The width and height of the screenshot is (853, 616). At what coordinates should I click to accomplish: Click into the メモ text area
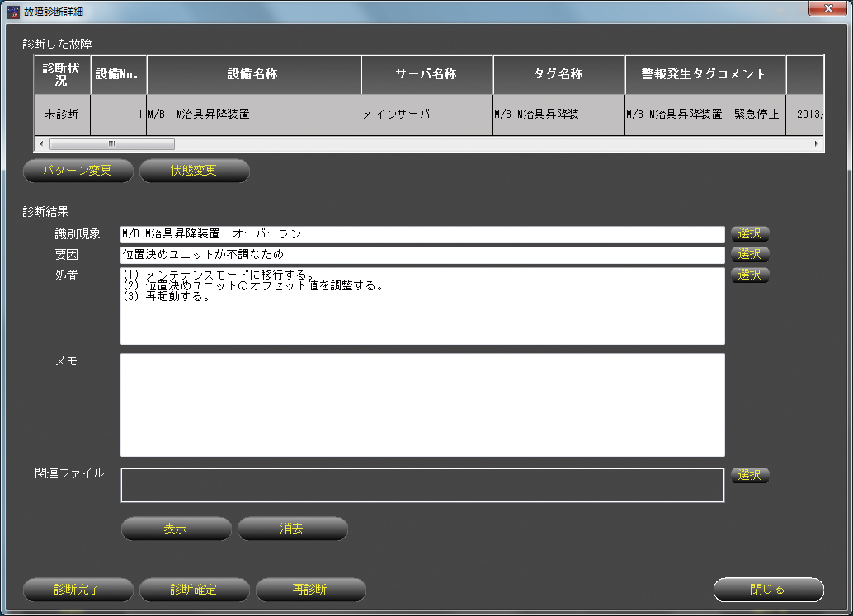pos(422,405)
